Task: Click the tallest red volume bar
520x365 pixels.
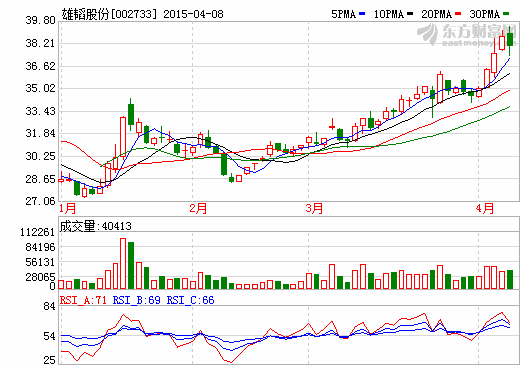Action: pos(123,263)
